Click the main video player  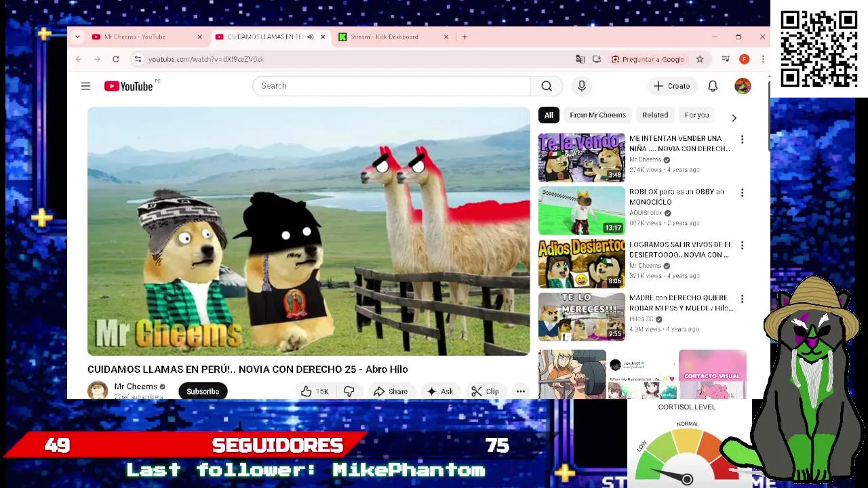coord(309,231)
